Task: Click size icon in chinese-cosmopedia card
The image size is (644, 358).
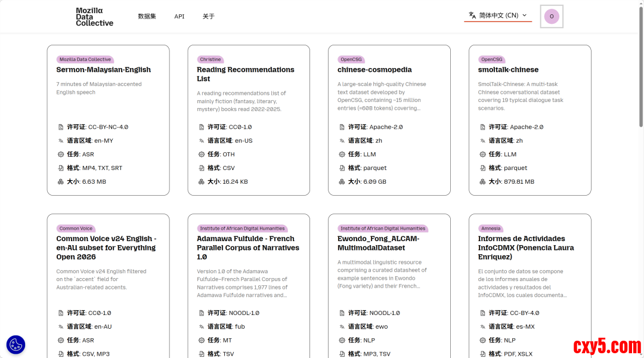Action: (342, 182)
